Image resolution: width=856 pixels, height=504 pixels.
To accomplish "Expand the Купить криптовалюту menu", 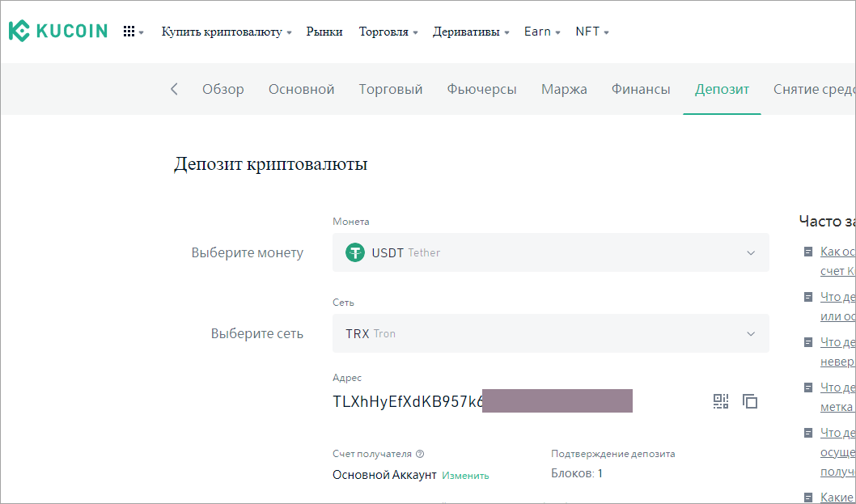I will tap(227, 32).
